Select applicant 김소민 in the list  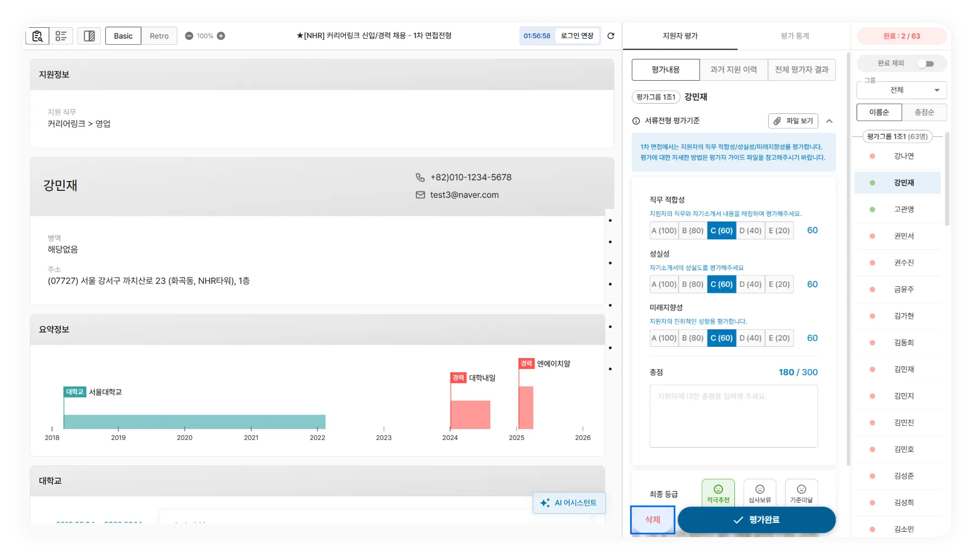point(897,529)
